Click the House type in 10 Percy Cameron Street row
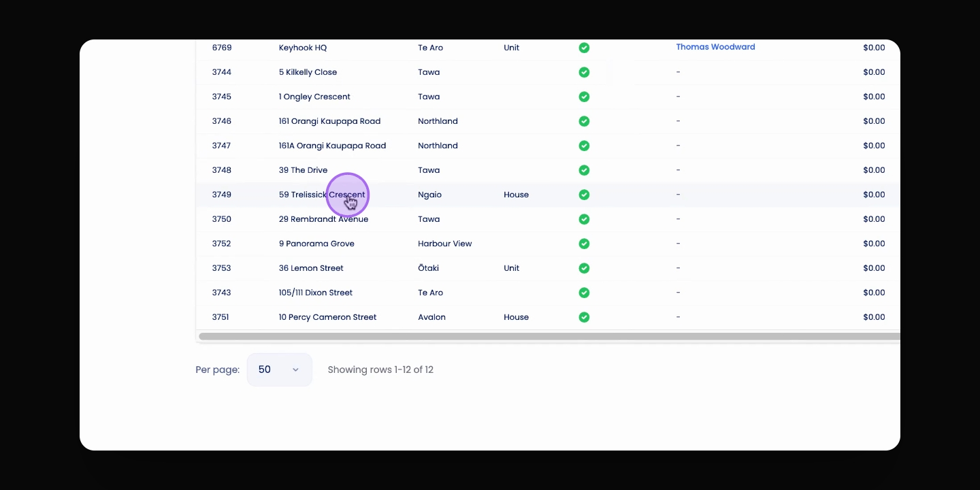 click(x=516, y=317)
